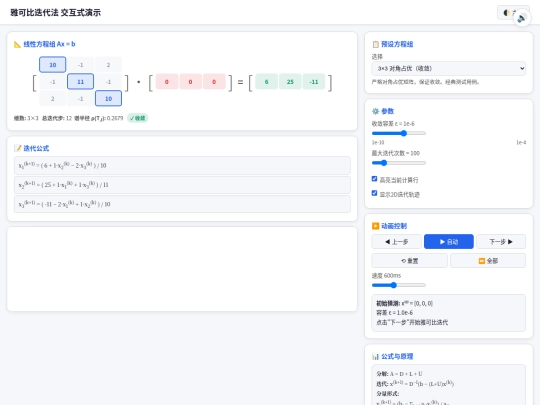Click last red x vector cell 0
Screen dimensions: 540x405
214,82
